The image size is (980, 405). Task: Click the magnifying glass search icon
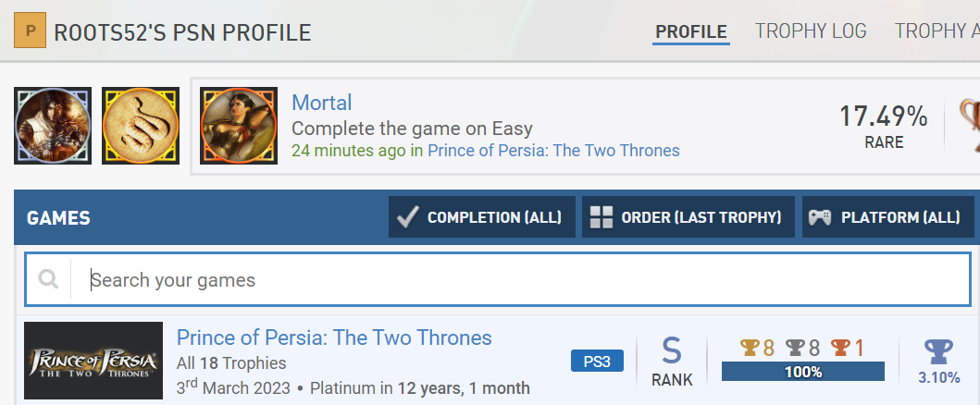click(49, 279)
